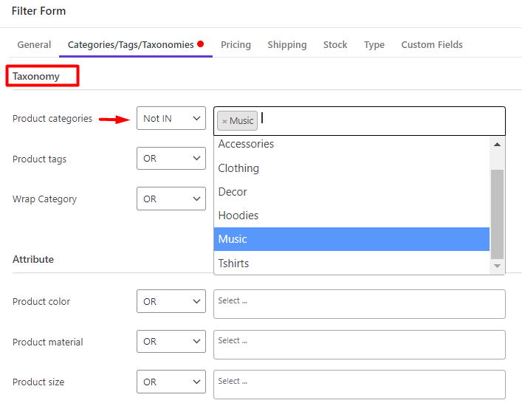This screenshot has width=522, height=420.
Task: Open the Product size OR dropdown
Action: tap(171, 382)
